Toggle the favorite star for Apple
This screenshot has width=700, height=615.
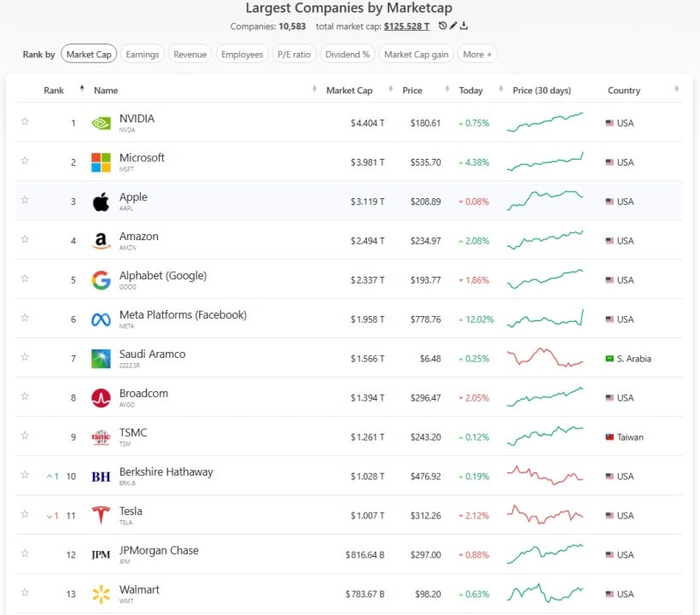click(25, 200)
